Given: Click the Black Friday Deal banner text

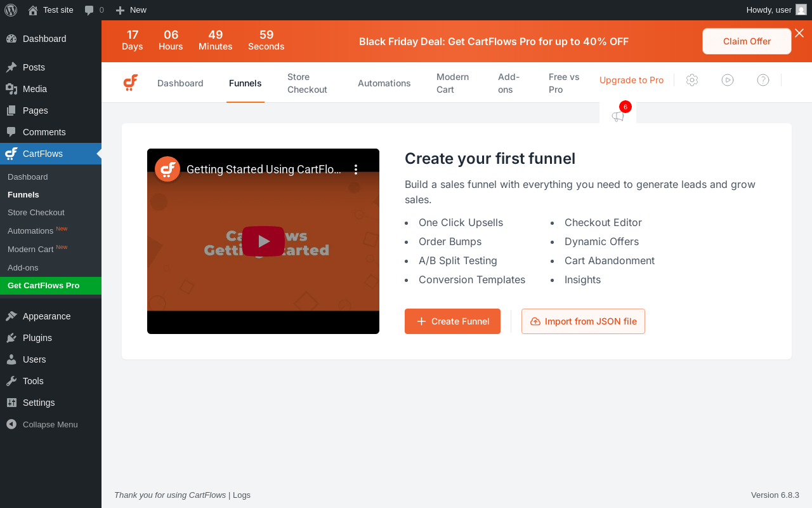Looking at the screenshot, I should pos(494,42).
